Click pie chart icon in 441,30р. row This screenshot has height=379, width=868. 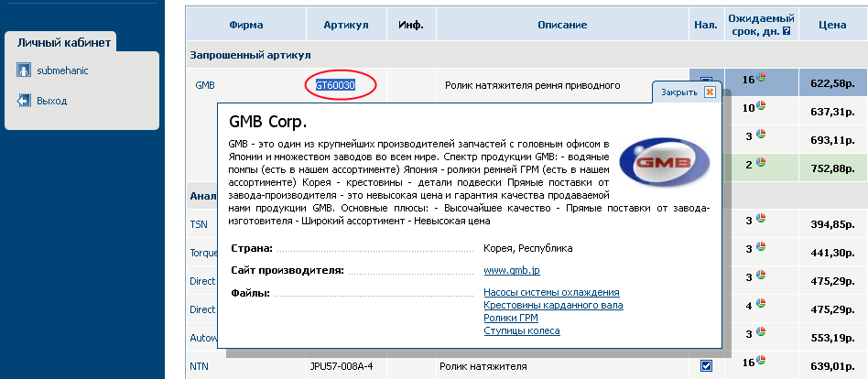coord(761,247)
